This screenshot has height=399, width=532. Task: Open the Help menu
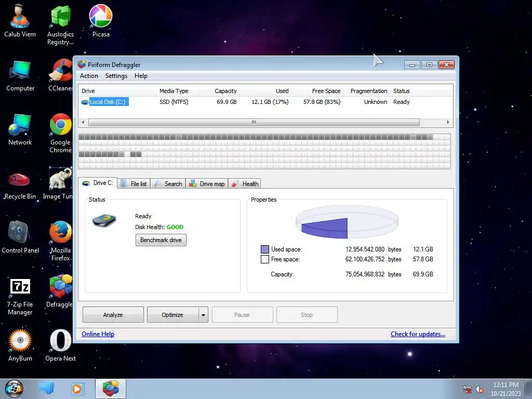(x=141, y=76)
